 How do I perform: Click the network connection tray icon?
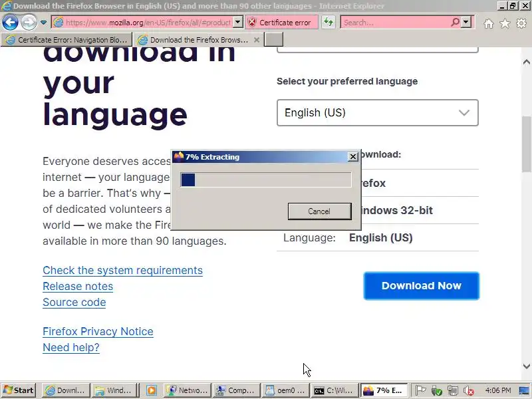click(453, 391)
